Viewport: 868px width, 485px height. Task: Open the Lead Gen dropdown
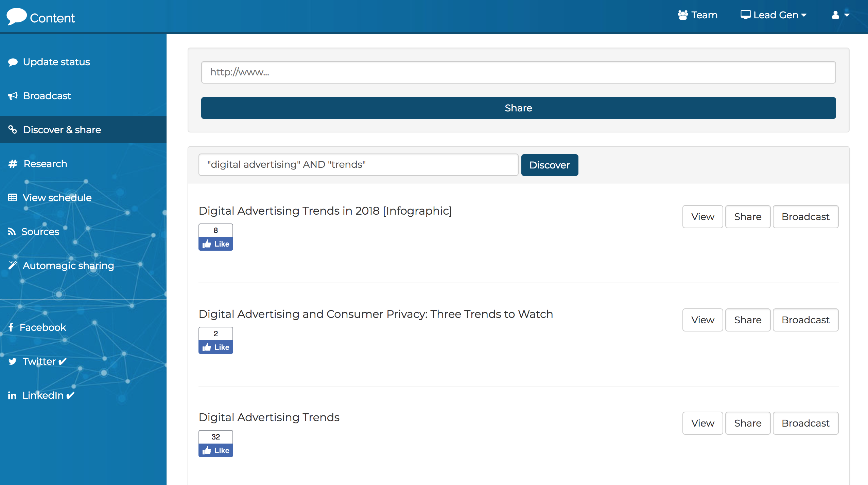click(774, 15)
